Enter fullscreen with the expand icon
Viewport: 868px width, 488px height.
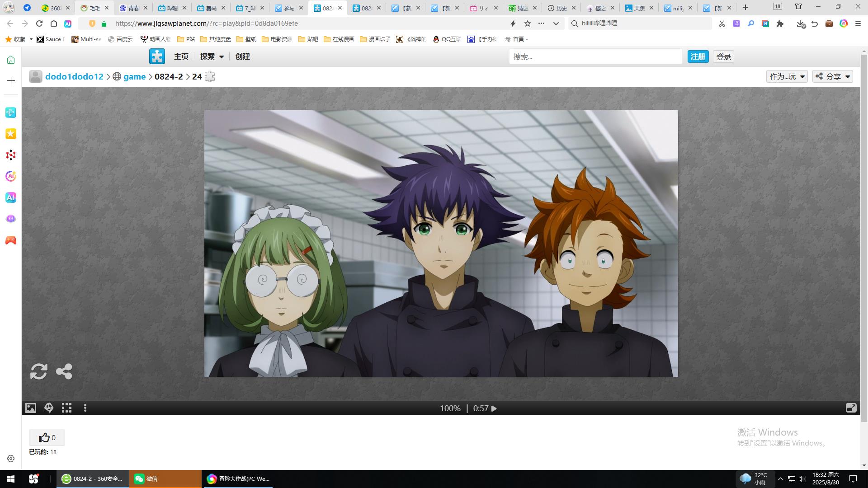851,408
